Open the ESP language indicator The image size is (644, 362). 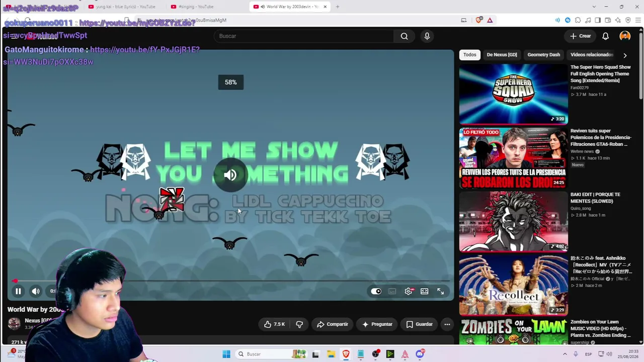pos(588,354)
